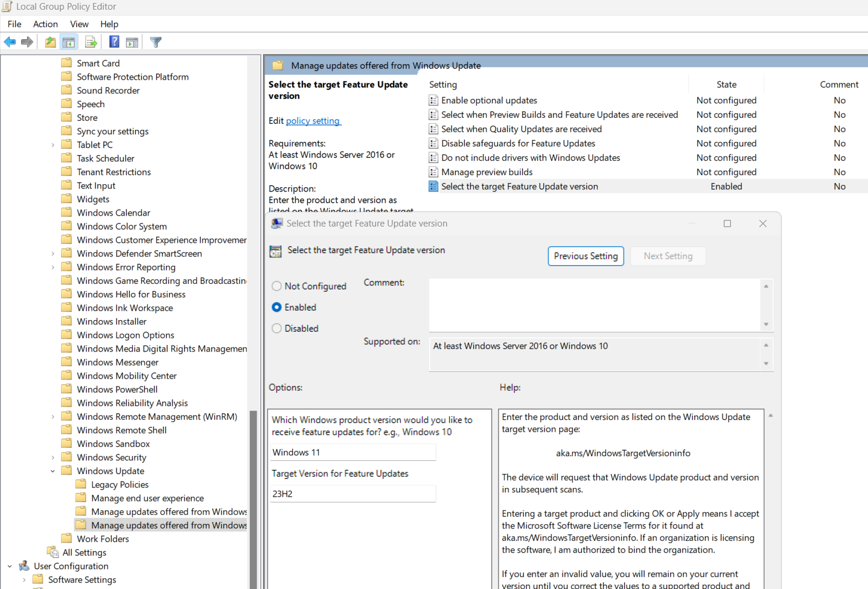Expand the Windows Security tree node
Image resolution: width=868 pixels, height=589 pixels.
click(53, 458)
